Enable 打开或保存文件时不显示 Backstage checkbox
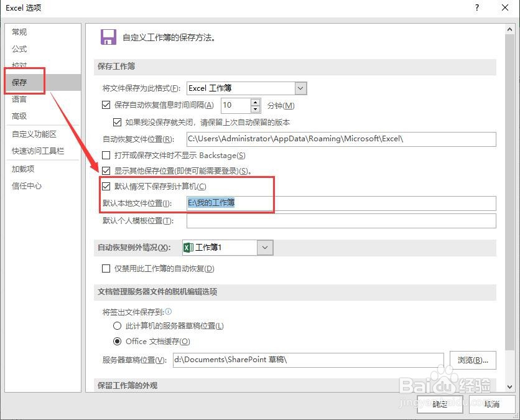This screenshot has width=520, height=420. click(106, 155)
